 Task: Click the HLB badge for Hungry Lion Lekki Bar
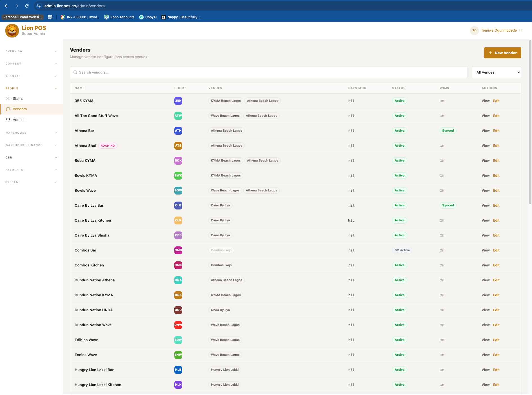tap(178, 370)
